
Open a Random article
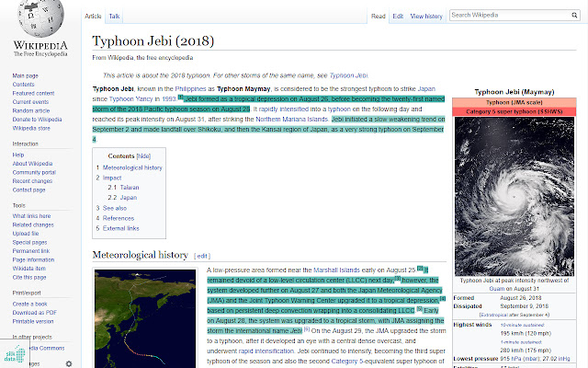coord(30,110)
